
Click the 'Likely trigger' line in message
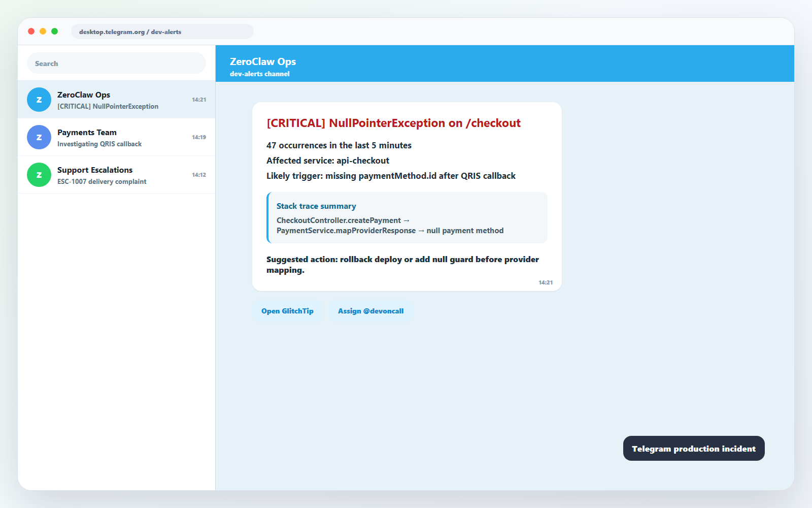tap(391, 176)
